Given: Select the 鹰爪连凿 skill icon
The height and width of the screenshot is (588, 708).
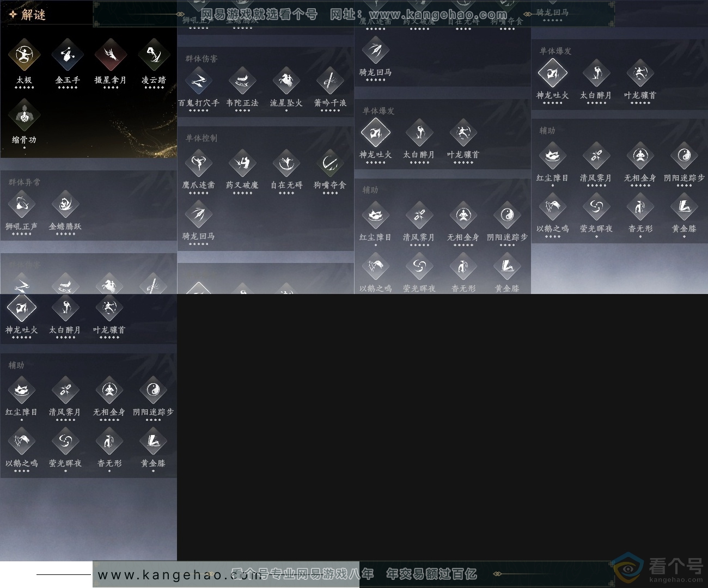Looking at the screenshot, I should [x=199, y=163].
